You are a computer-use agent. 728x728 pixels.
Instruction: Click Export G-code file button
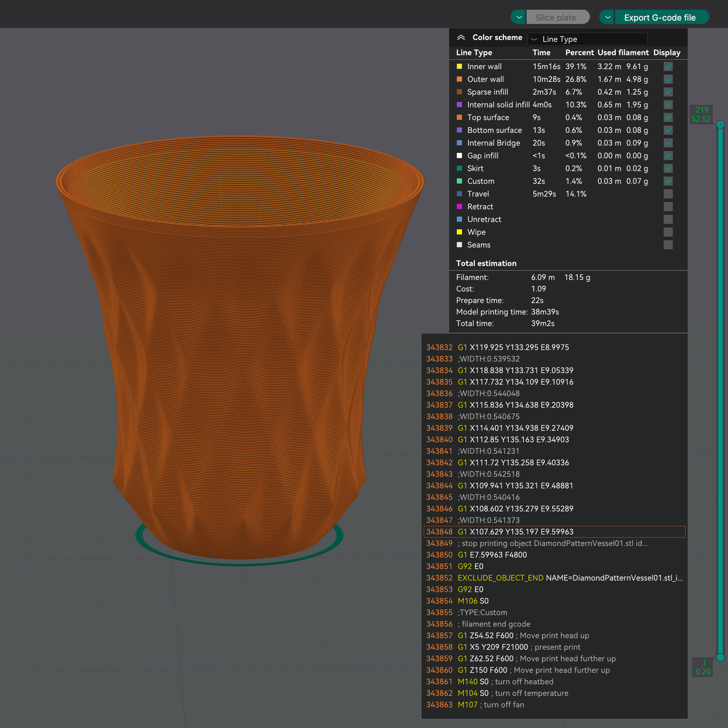662,17
